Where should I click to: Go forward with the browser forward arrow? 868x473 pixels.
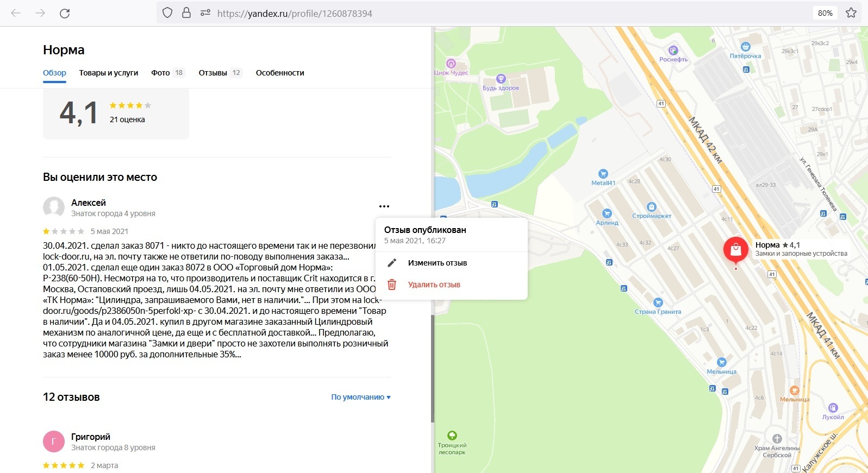click(40, 13)
